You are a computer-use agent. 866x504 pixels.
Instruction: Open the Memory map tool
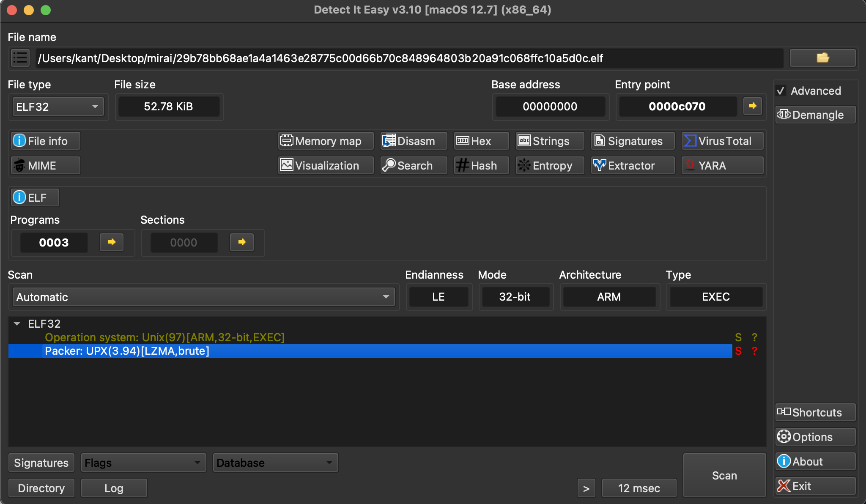coord(326,141)
